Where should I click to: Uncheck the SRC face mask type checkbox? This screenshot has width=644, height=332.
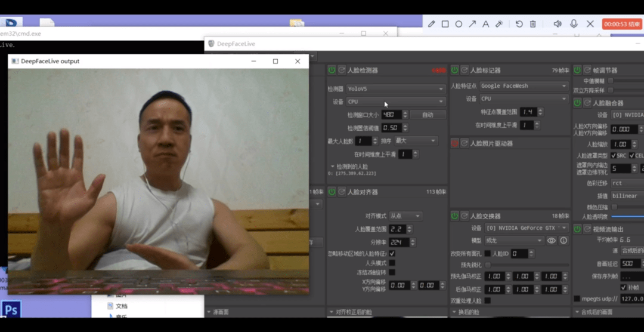tap(614, 155)
